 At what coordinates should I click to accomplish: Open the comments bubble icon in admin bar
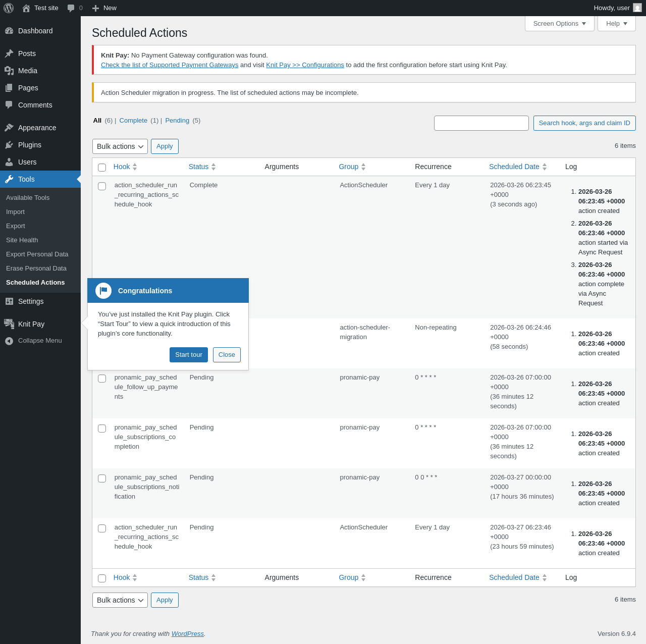(x=71, y=8)
